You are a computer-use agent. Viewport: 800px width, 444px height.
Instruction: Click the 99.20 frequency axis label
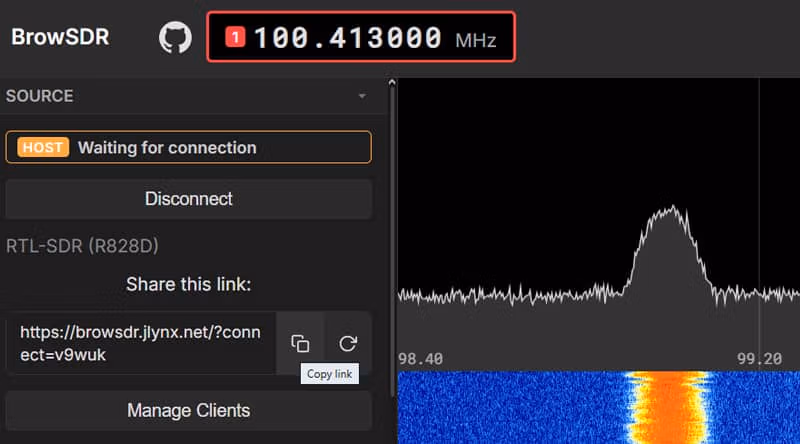(759, 359)
